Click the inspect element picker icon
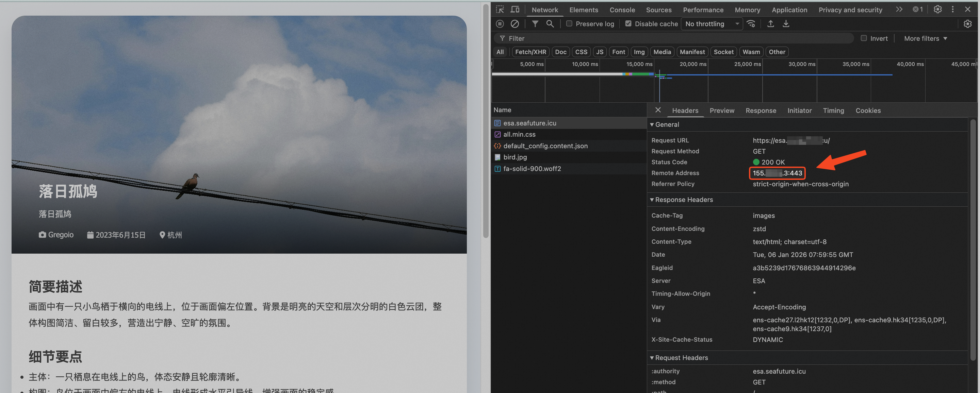980x393 pixels. coord(500,10)
